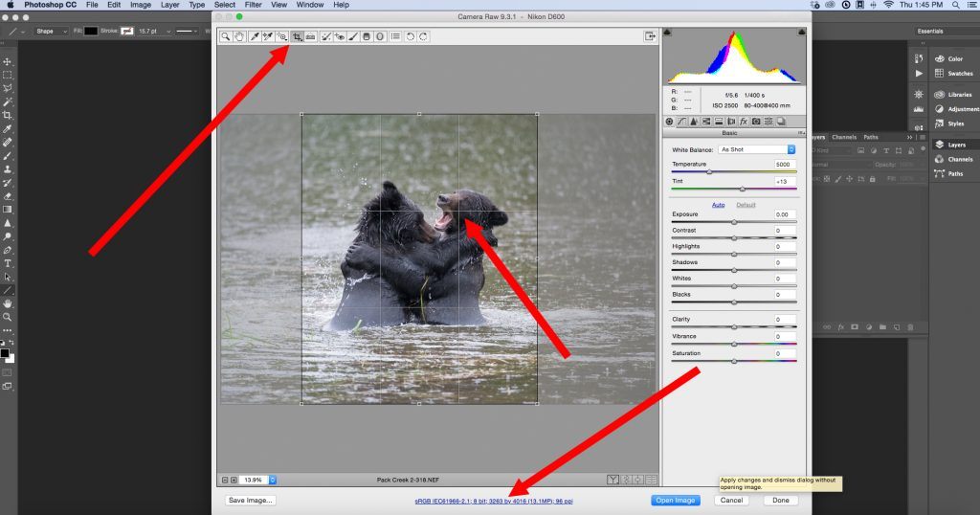Activate the Crop tool in Camera Raw
The height and width of the screenshot is (515, 980).
pyautogui.click(x=298, y=36)
